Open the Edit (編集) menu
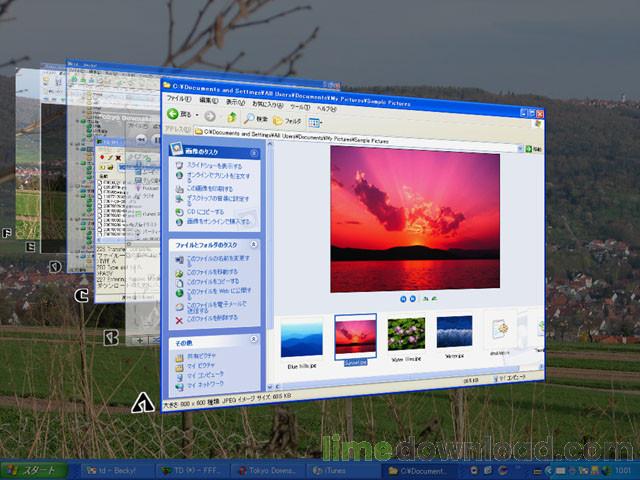640x480 pixels. coord(208,101)
